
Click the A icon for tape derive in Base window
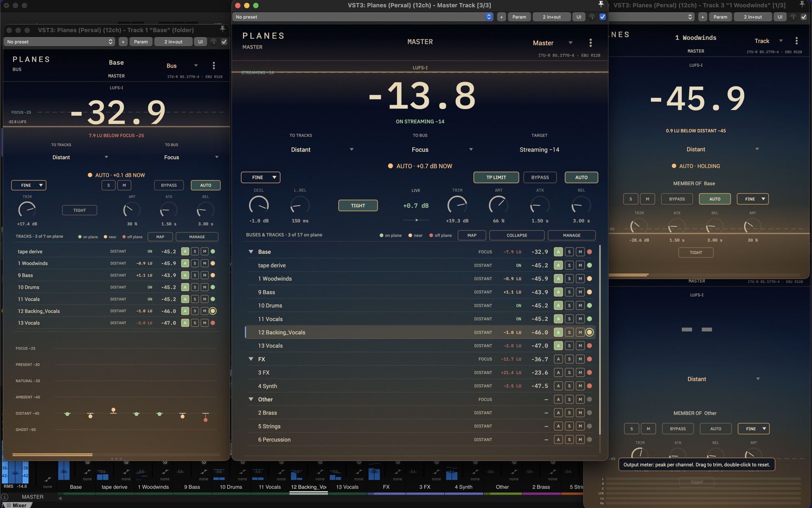click(x=185, y=252)
